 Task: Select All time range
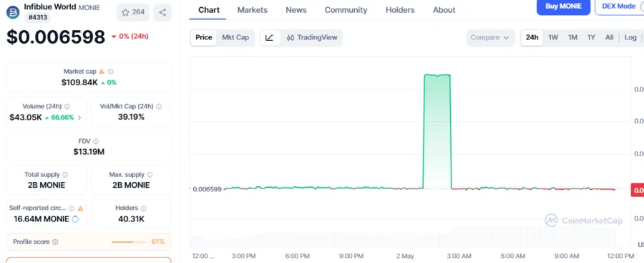point(609,37)
